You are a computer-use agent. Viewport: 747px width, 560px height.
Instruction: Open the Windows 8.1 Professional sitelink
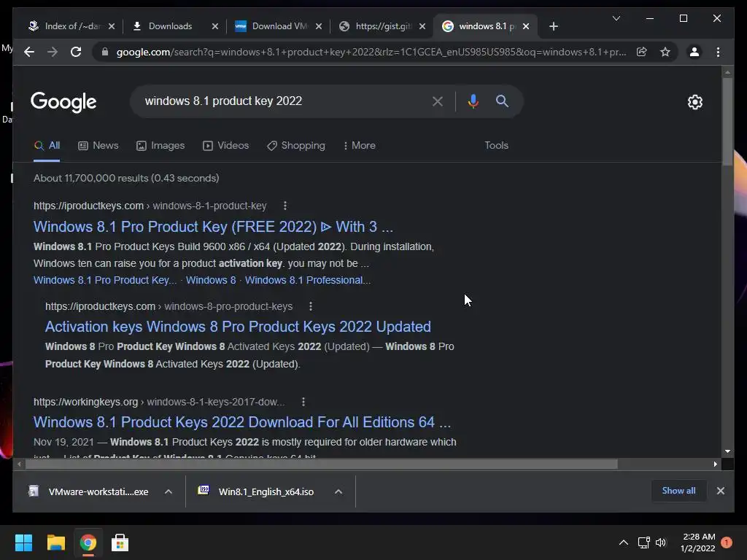(308, 281)
